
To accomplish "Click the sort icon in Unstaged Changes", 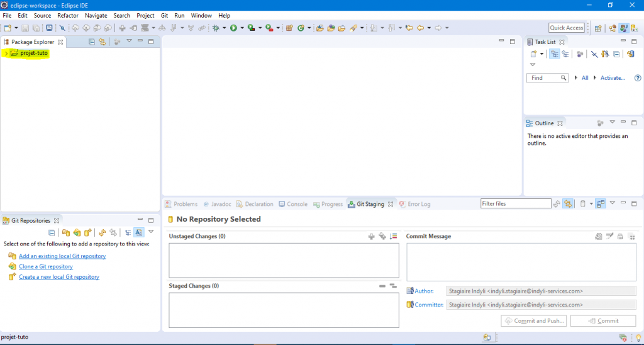I will pos(394,237).
